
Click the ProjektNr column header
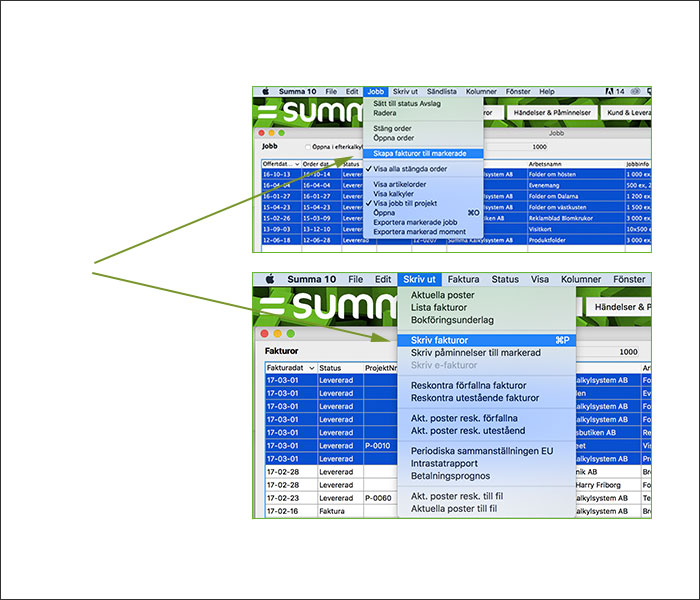pyautogui.click(x=380, y=368)
